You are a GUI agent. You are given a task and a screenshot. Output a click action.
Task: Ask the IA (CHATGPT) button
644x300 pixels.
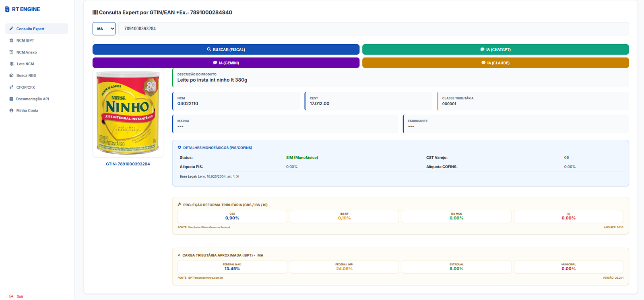click(495, 50)
